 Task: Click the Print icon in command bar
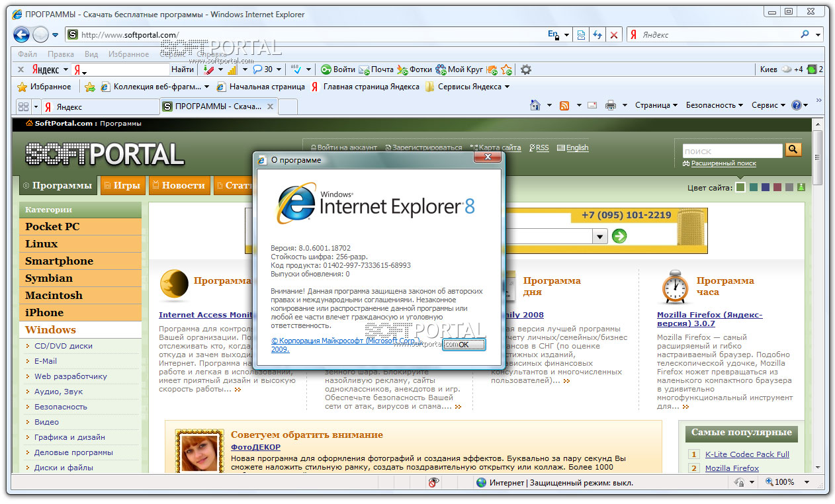click(x=611, y=105)
